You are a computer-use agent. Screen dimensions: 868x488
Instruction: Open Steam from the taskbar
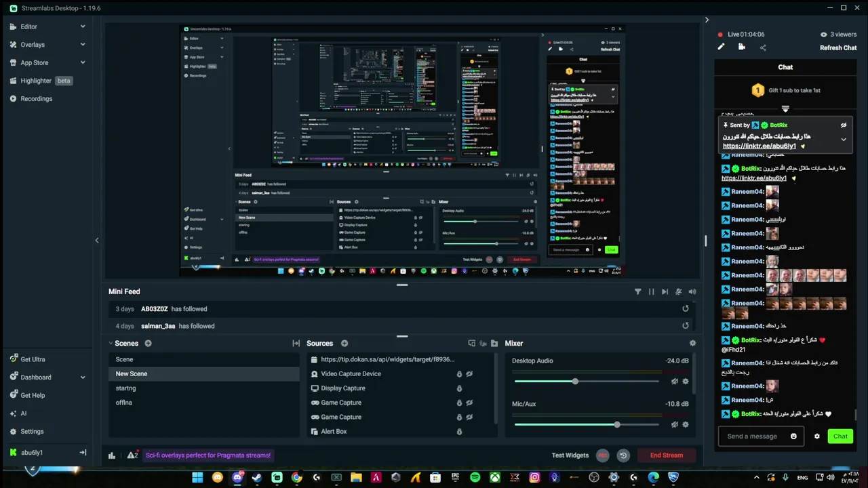point(257,478)
